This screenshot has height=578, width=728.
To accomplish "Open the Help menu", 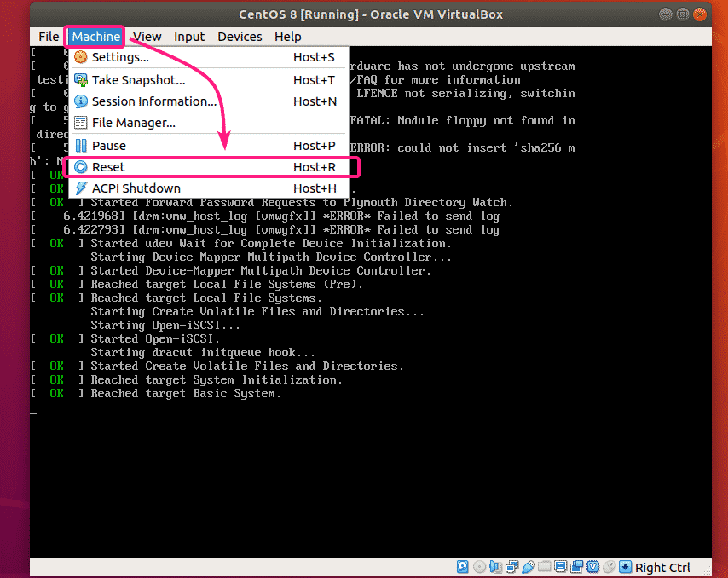I will pos(287,37).
